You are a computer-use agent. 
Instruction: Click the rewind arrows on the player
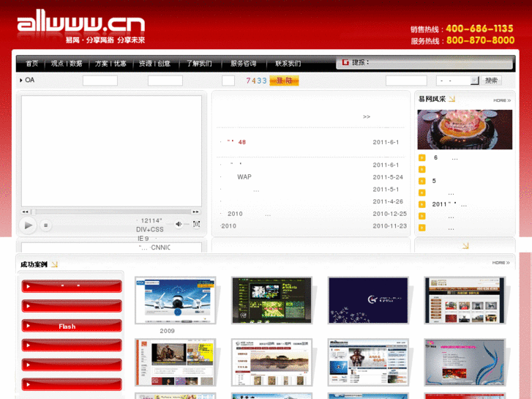[26, 212]
